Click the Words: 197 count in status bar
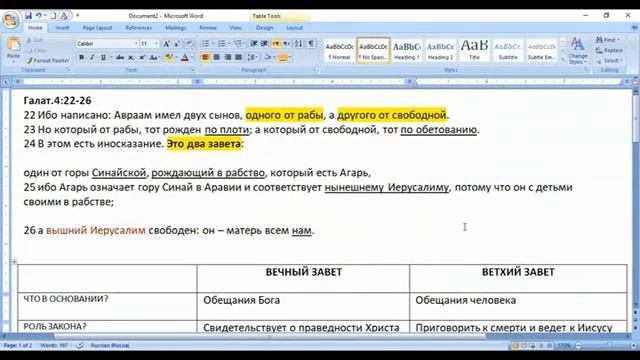640x360 pixels. tap(54, 345)
